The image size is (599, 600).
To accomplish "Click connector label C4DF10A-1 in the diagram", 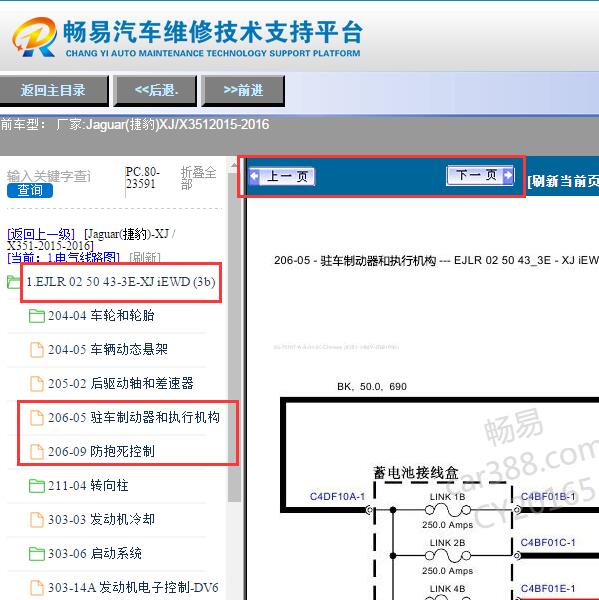I will click(337, 496).
